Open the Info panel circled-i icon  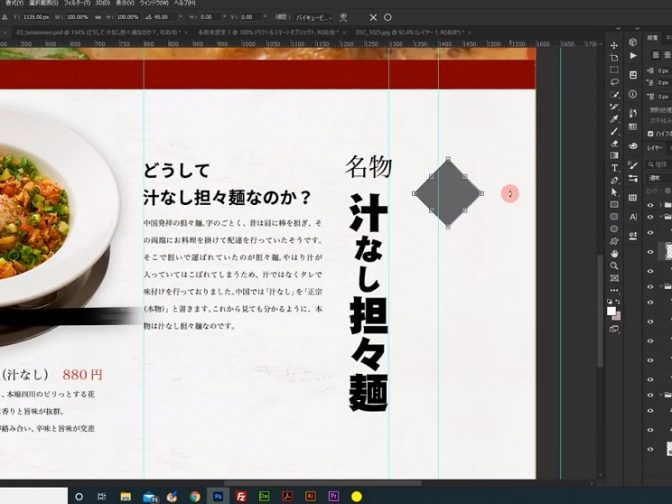pos(633,94)
